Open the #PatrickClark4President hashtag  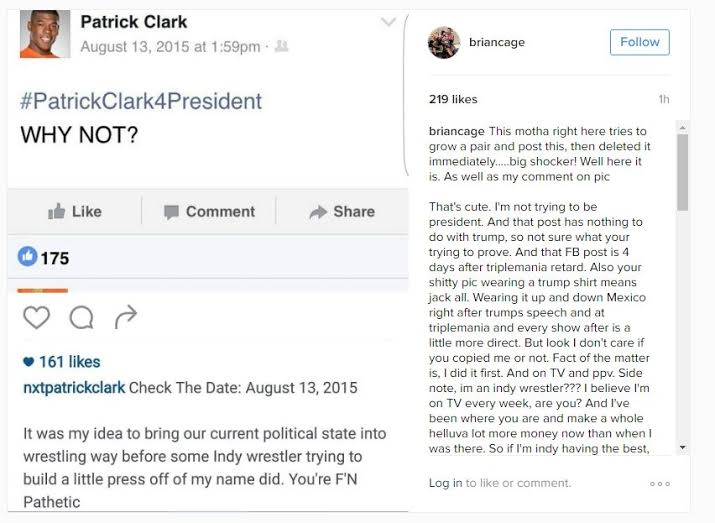pyautogui.click(x=141, y=101)
